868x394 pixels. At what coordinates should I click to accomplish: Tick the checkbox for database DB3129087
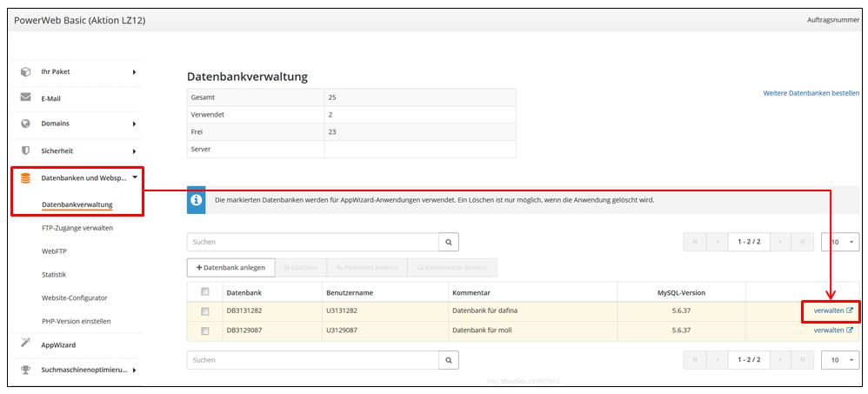coord(204,331)
